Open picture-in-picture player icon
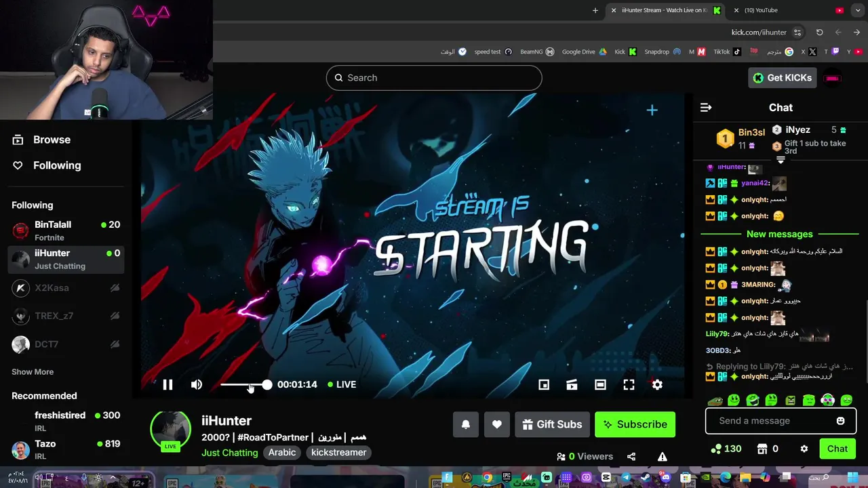 coord(544,384)
